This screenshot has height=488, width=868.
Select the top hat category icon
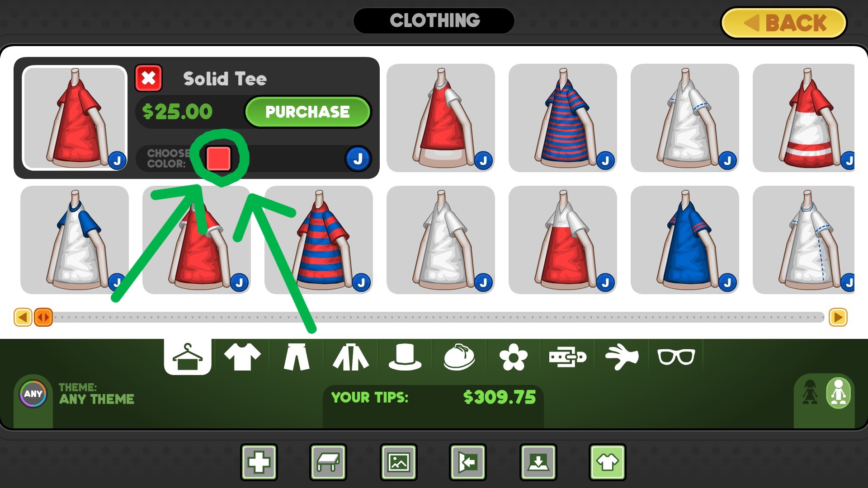[405, 357]
